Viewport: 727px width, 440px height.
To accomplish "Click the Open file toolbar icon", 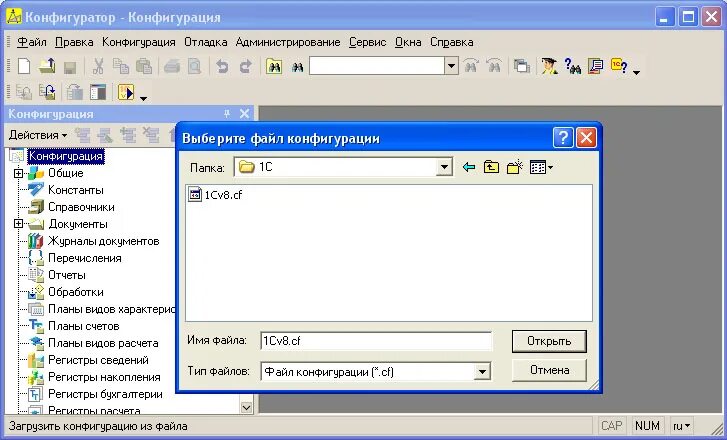I will (47, 66).
